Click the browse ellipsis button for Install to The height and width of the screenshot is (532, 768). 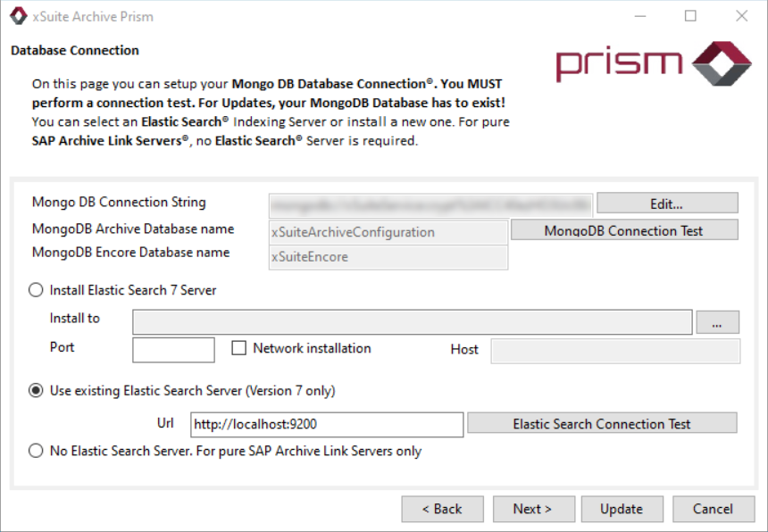point(718,322)
